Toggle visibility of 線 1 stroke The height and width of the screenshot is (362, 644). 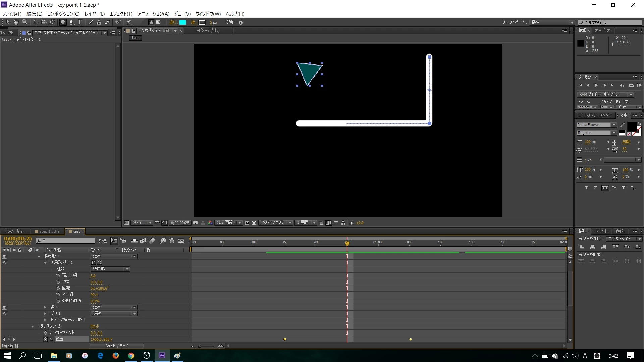4,307
